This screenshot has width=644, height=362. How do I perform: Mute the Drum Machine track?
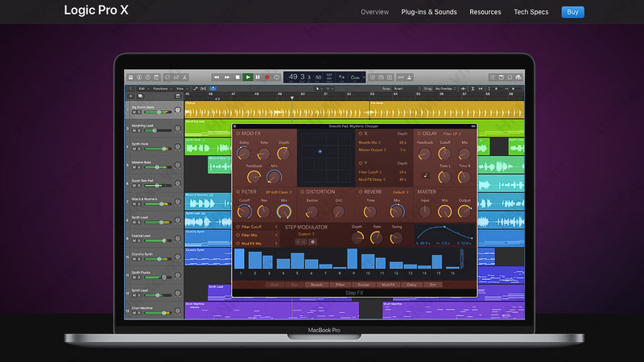pos(134,313)
